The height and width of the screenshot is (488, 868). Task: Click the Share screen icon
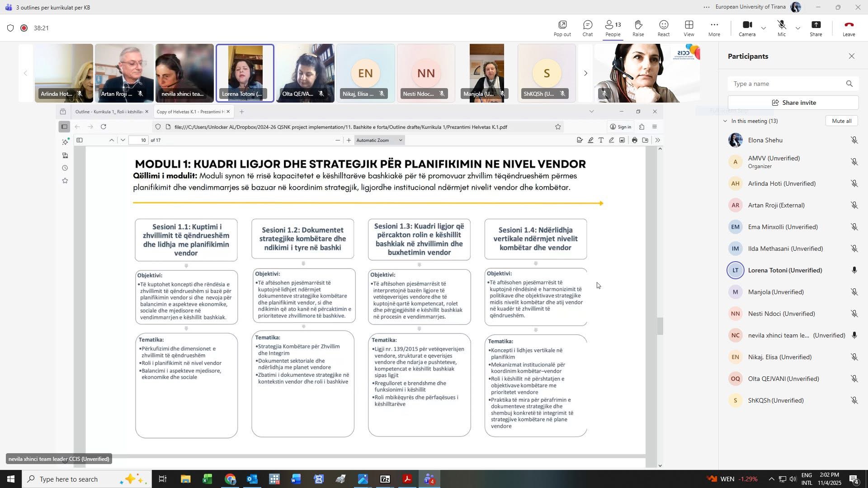pyautogui.click(x=816, y=28)
